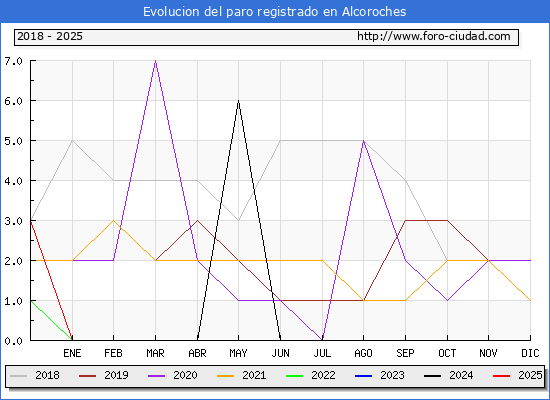
Task: Click the ABR month axis label
Action: (197, 353)
